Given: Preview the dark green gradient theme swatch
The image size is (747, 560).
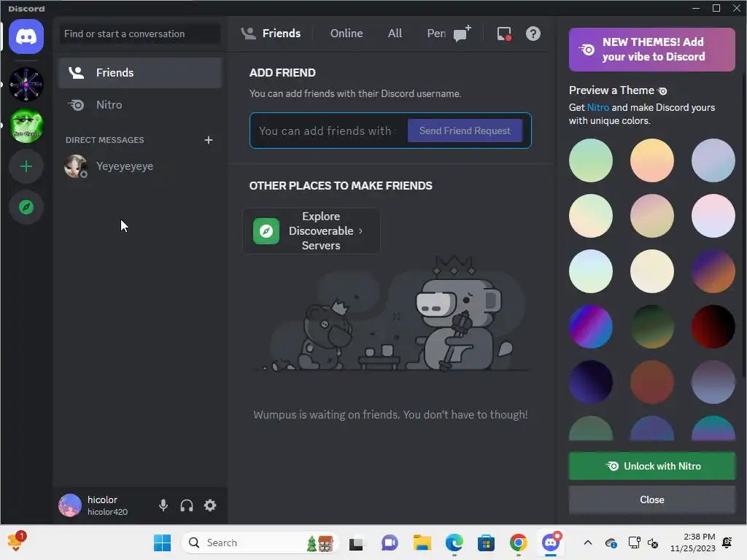Looking at the screenshot, I should point(651,327).
